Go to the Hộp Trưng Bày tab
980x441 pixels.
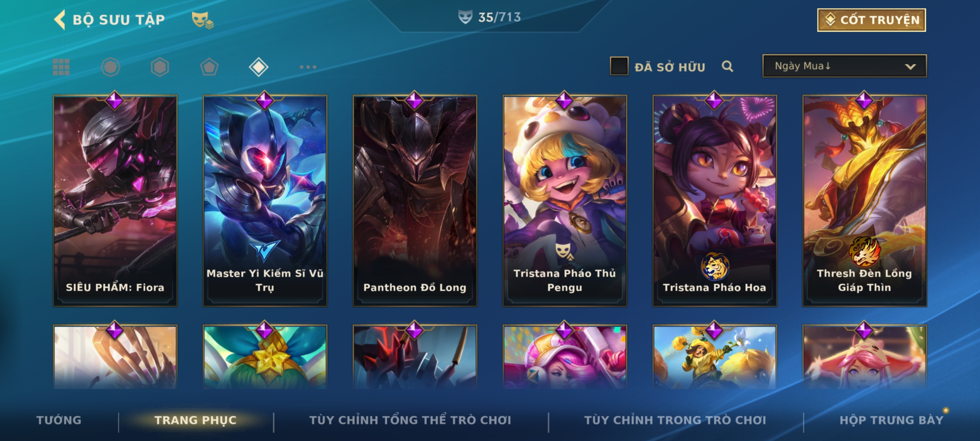(891, 420)
